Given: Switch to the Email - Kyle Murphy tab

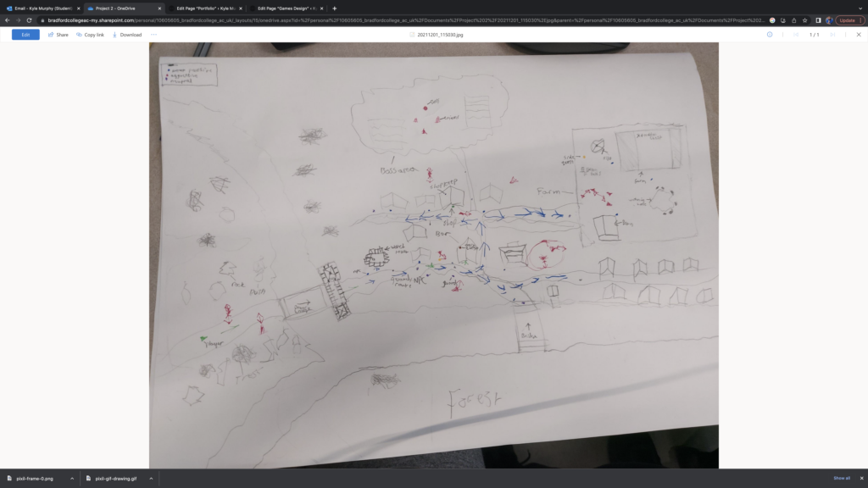Looking at the screenshot, I should tap(43, 8).
